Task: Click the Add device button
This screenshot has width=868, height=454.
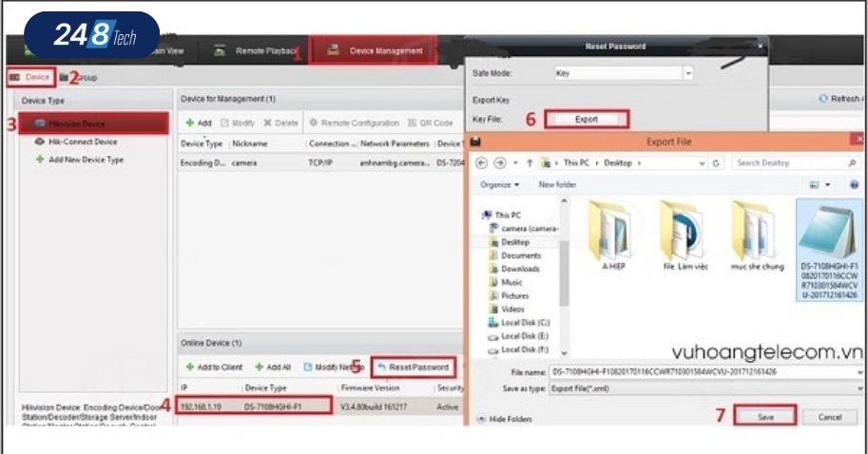Action: (x=199, y=123)
